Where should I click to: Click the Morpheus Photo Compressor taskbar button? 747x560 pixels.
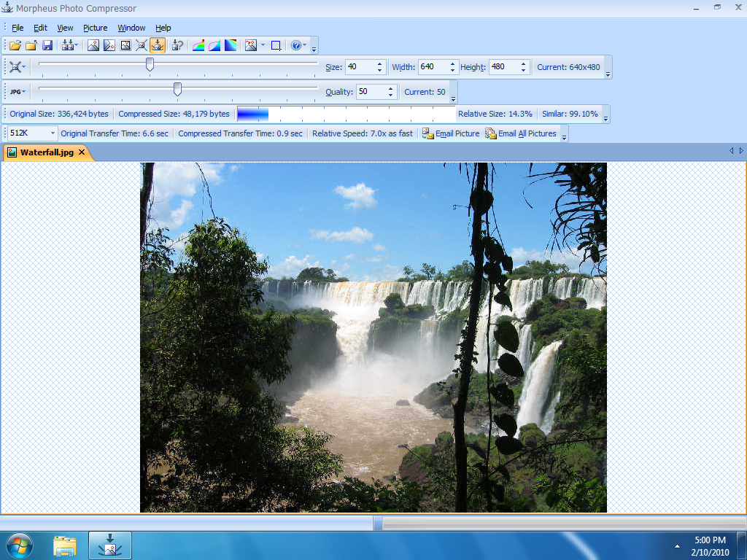pos(110,545)
